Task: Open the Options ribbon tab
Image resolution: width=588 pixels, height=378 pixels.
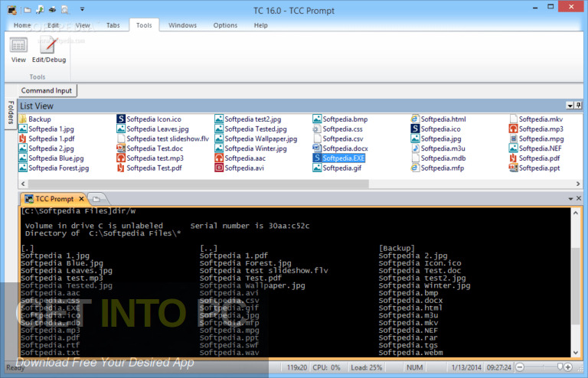Action: click(225, 25)
